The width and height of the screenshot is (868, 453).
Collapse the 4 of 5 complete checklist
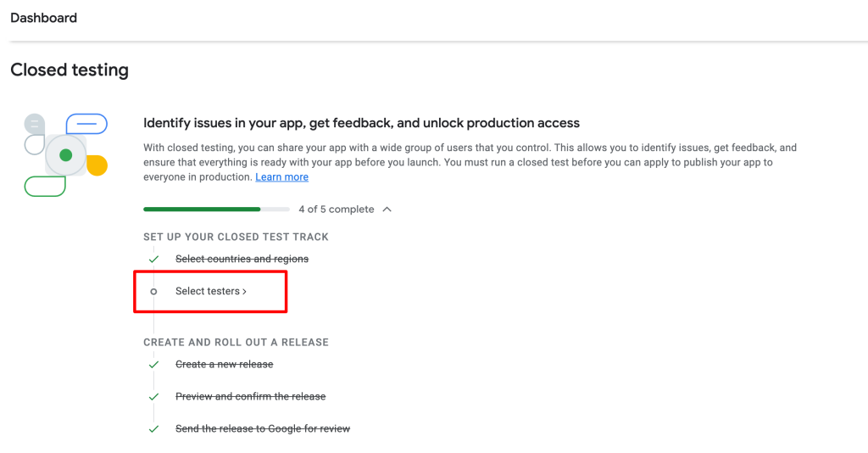(387, 210)
